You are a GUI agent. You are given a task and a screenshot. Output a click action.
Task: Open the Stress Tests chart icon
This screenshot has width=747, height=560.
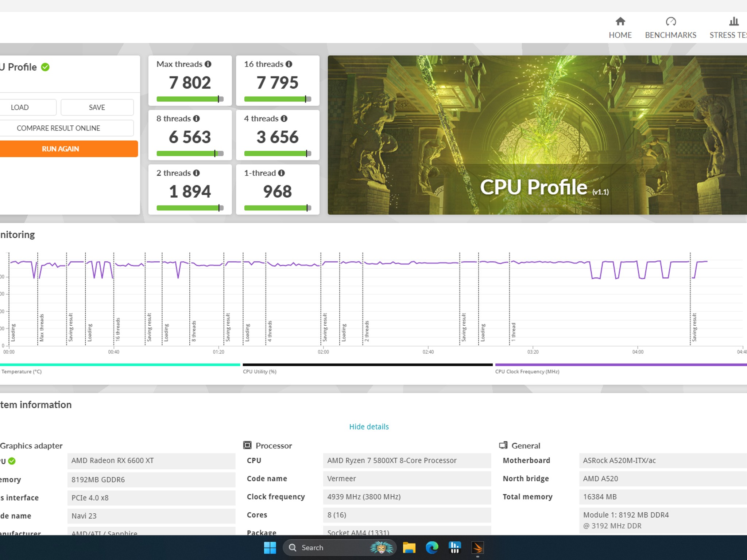(734, 21)
